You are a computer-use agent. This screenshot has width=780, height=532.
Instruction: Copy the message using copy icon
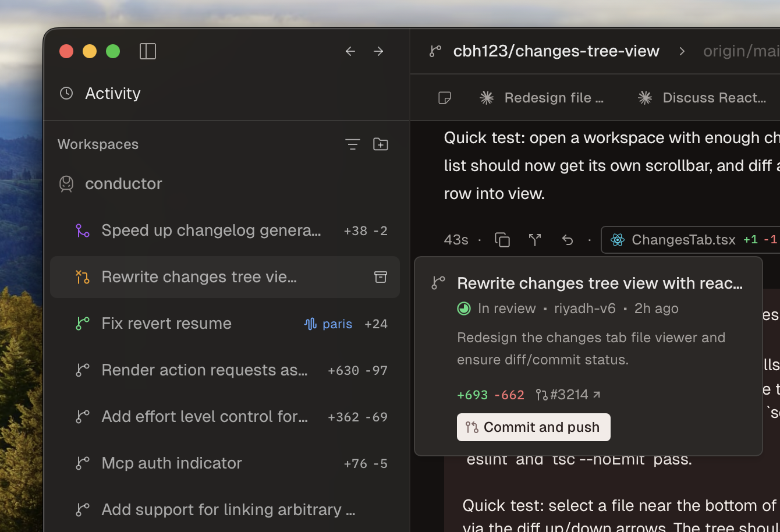pos(502,240)
